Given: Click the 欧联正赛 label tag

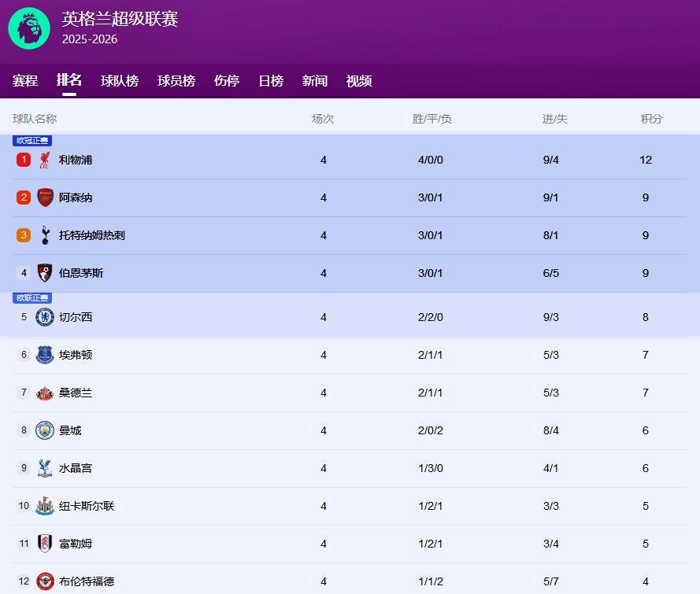Looking at the screenshot, I should pos(32,298).
